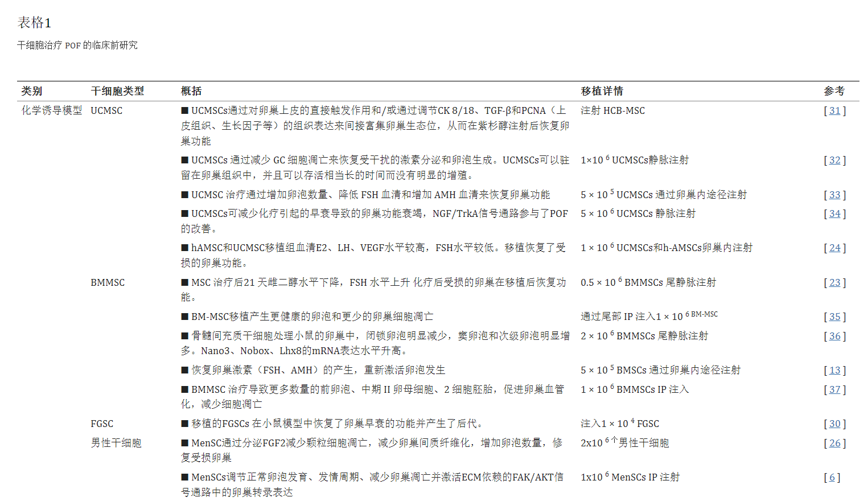Screen dimensions: 868x501
Task: Open reference link [37]
Action: (834, 389)
